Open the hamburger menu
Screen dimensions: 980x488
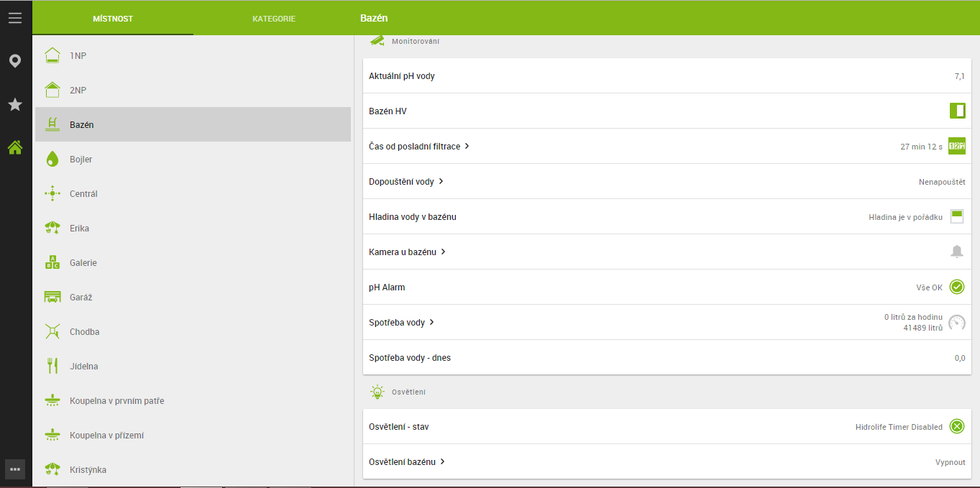tap(15, 18)
